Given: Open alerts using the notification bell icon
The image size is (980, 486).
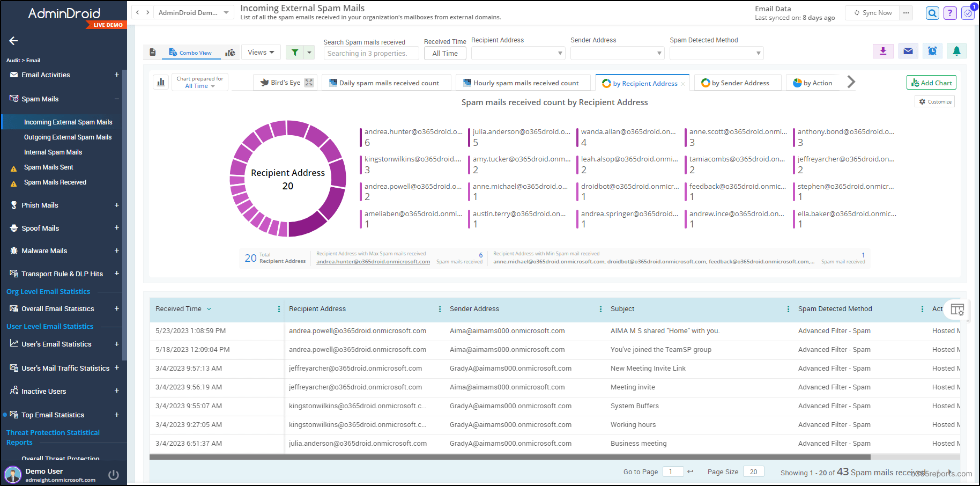Looking at the screenshot, I should tap(957, 51).
